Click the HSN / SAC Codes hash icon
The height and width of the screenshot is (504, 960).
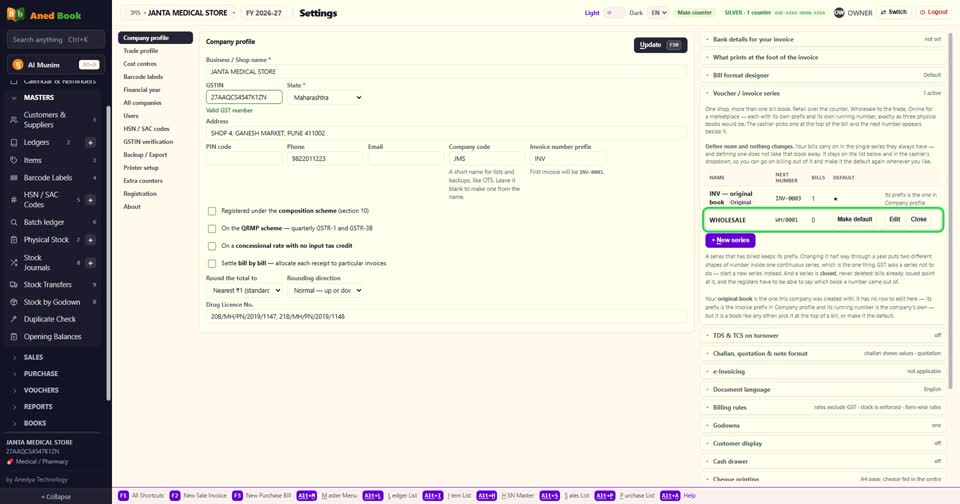pos(13,200)
